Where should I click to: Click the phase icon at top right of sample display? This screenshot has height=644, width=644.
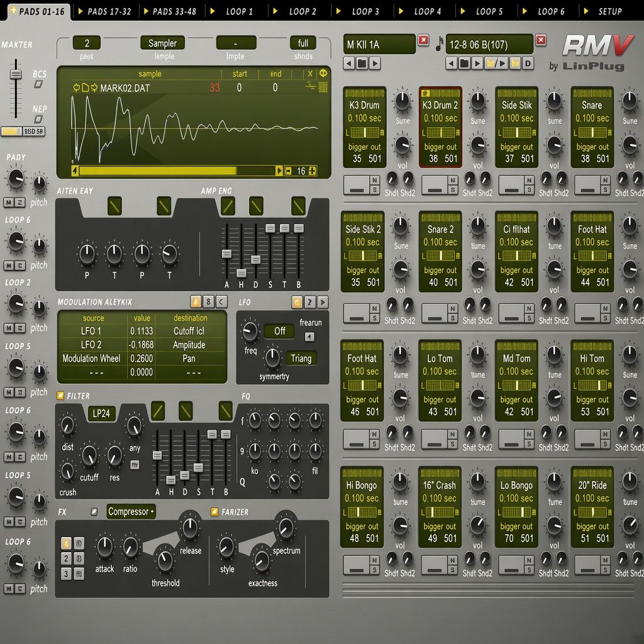[323, 74]
